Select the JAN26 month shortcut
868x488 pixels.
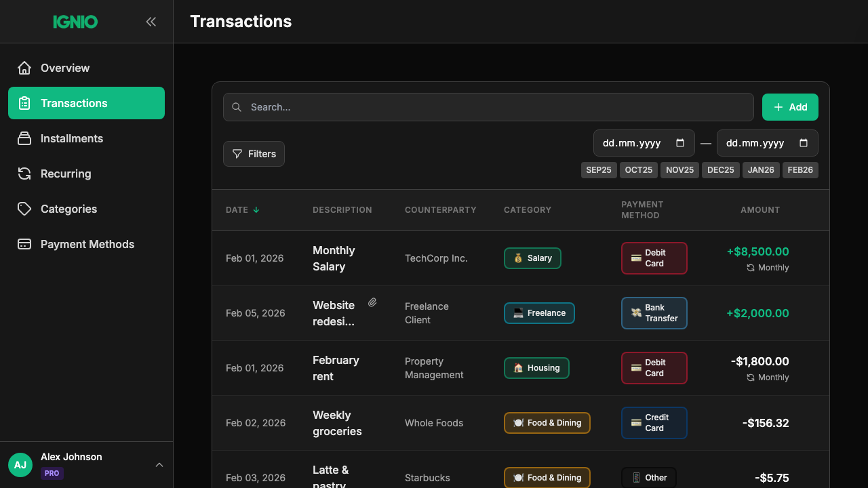761,170
